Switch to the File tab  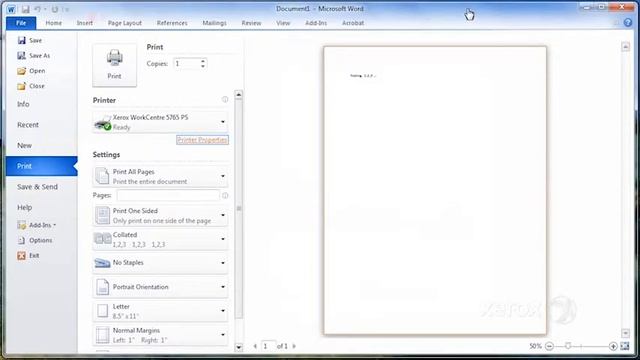[x=21, y=23]
